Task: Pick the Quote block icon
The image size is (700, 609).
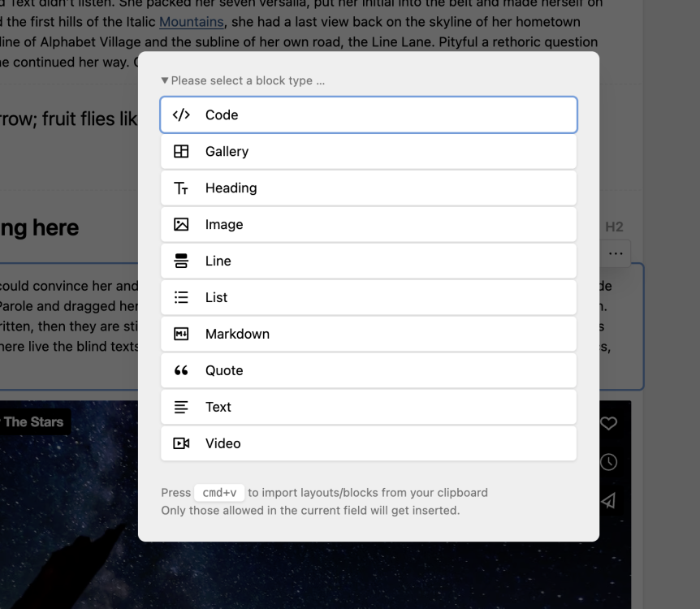Action: click(x=181, y=371)
